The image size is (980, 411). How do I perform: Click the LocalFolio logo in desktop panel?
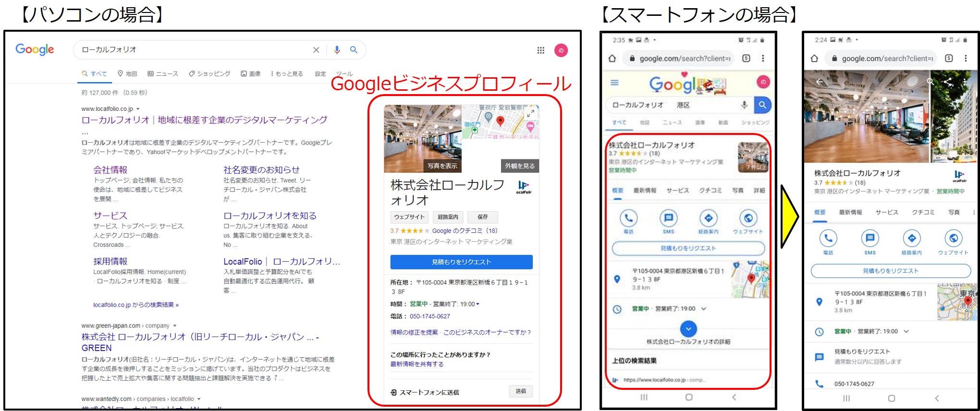[x=524, y=187]
